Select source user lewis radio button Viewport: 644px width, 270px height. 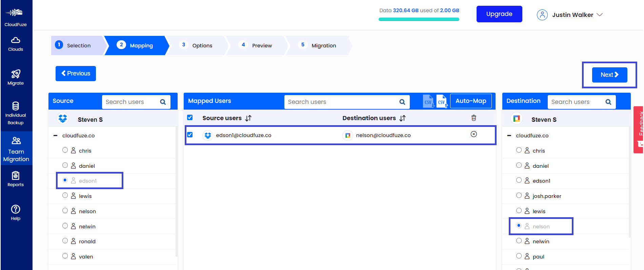pyautogui.click(x=65, y=195)
